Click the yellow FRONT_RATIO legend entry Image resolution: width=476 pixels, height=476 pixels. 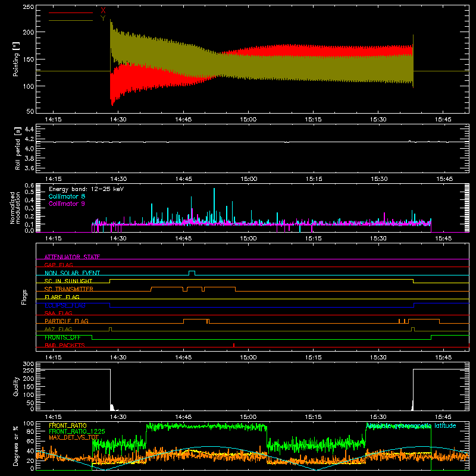(68, 425)
